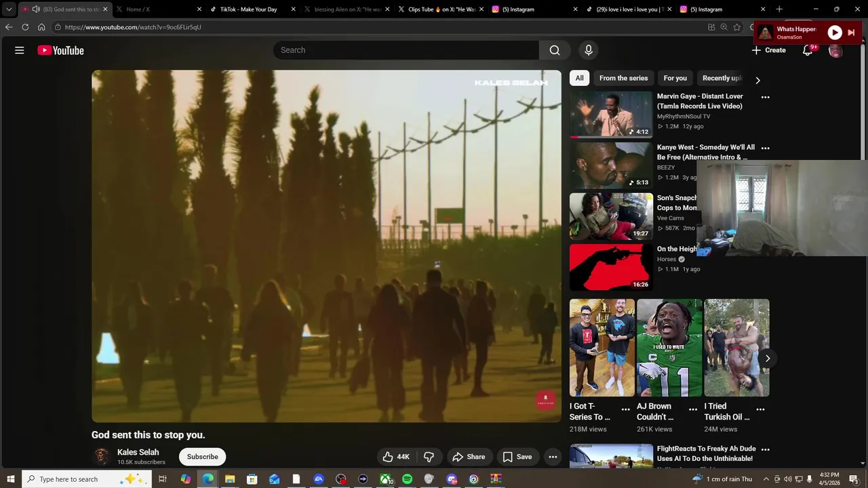
Task: Add this page to favorites with the star
Action: pos(736,27)
